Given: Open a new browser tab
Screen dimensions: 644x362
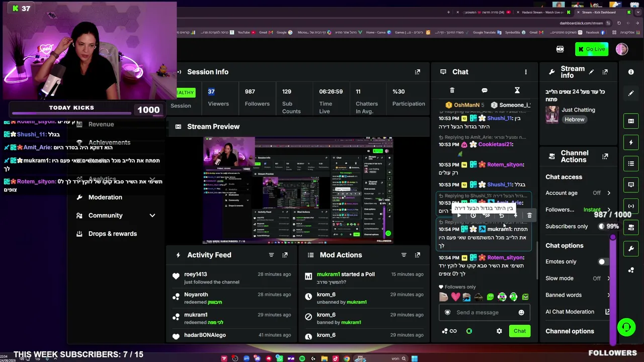Looking at the screenshot, I should point(448,12).
